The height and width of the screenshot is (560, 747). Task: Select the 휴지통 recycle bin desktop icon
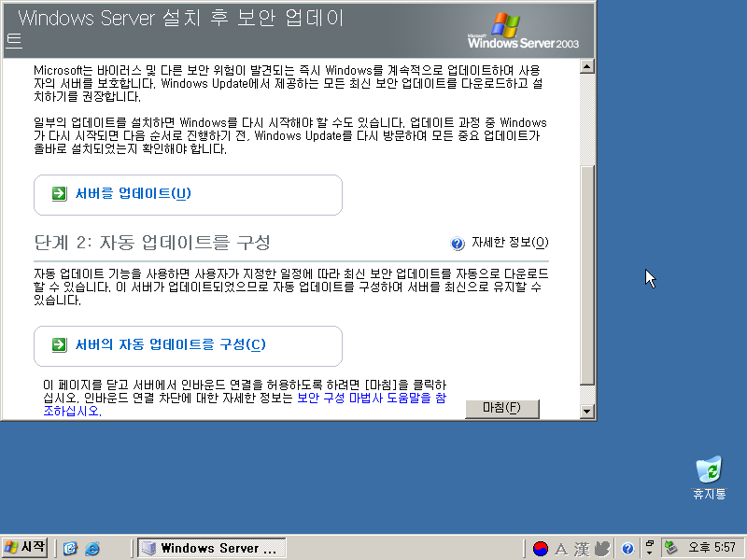710,478
